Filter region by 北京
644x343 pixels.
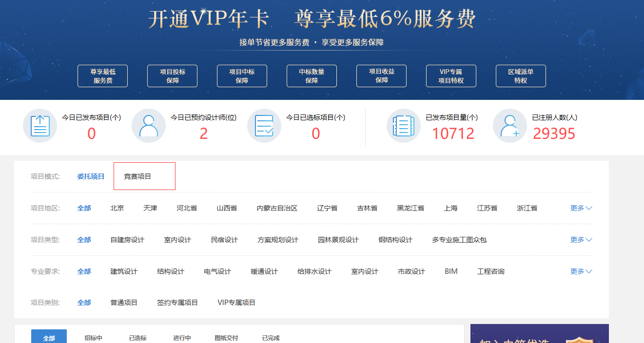click(117, 208)
